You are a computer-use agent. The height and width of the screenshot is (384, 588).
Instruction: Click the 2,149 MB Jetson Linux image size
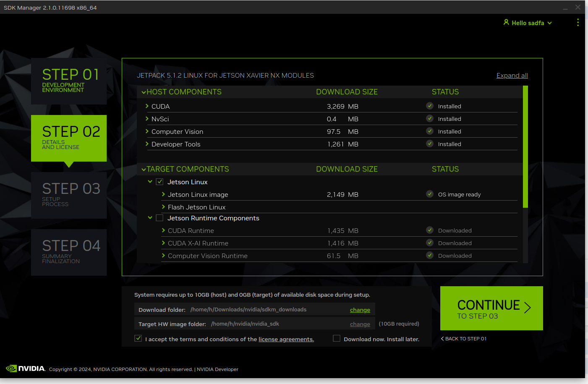(x=342, y=194)
